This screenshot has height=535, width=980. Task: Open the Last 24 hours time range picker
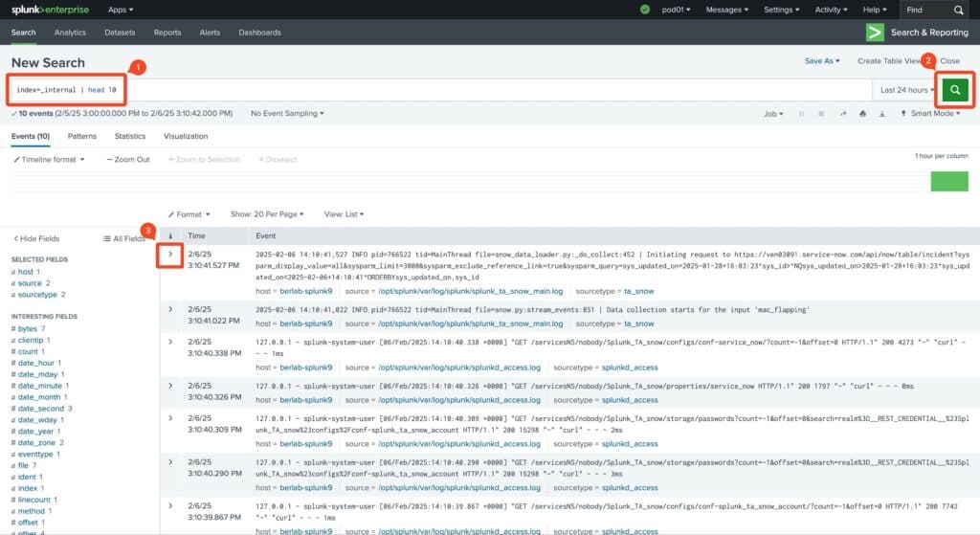pos(907,90)
